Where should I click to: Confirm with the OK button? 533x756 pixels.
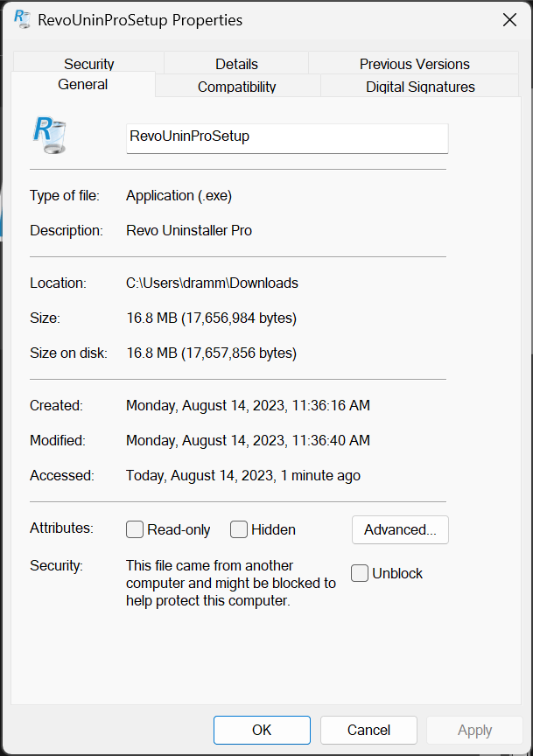coord(262,730)
